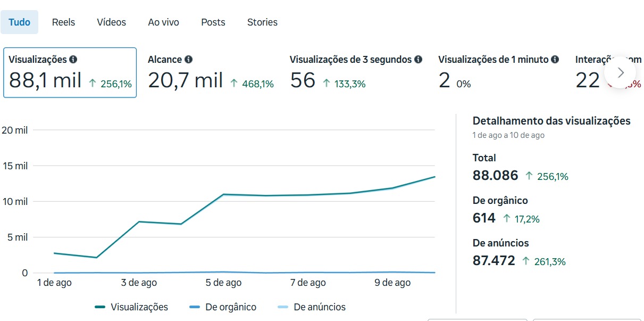The height and width of the screenshot is (321, 644).
Task: Click the info icon next to Alcance
Action: point(189,60)
